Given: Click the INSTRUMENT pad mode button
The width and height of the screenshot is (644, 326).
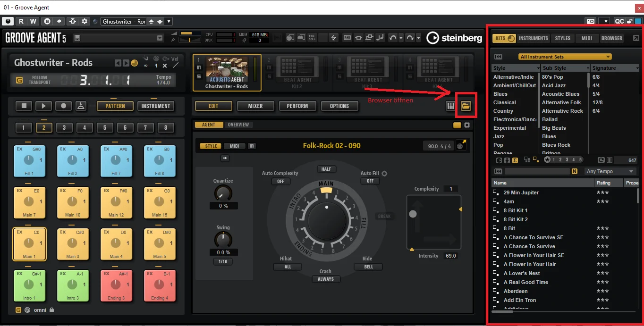Looking at the screenshot, I should pyautogui.click(x=156, y=106).
